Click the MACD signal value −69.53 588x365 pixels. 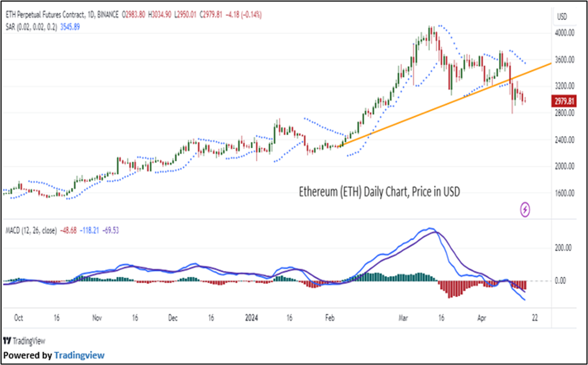coord(110,230)
